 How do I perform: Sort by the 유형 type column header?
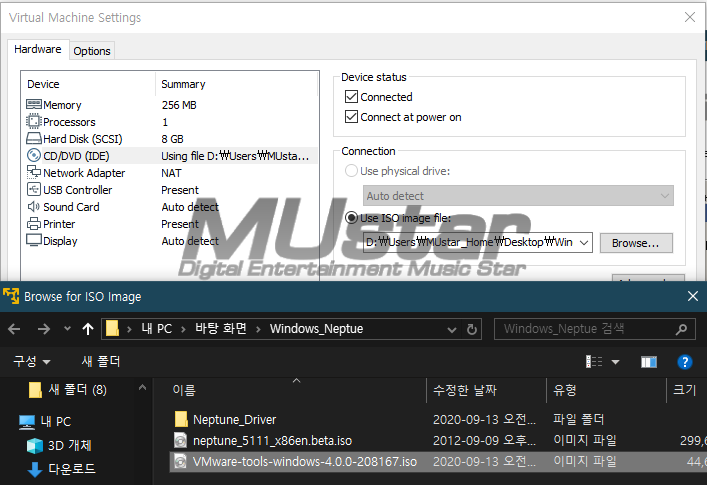click(565, 390)
